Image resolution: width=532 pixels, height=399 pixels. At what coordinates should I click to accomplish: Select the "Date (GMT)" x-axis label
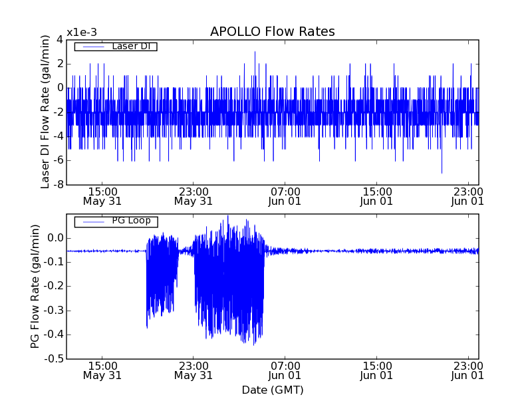[272, 390]
